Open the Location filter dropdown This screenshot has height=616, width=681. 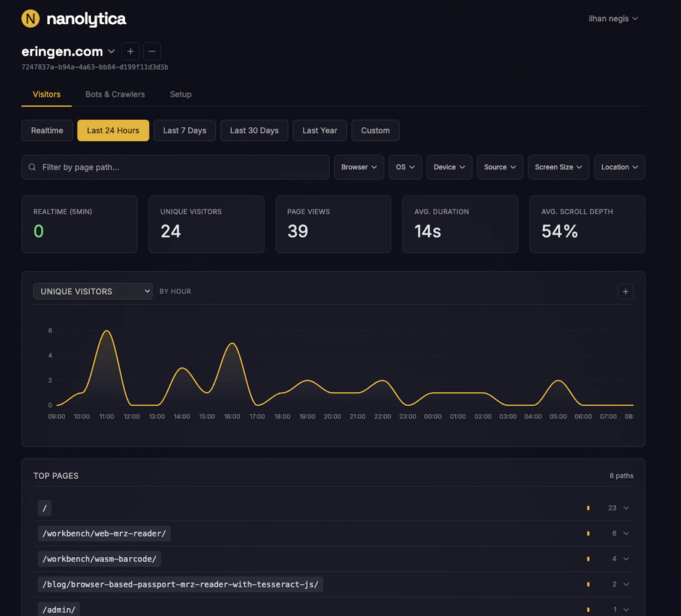click(619, 167)
